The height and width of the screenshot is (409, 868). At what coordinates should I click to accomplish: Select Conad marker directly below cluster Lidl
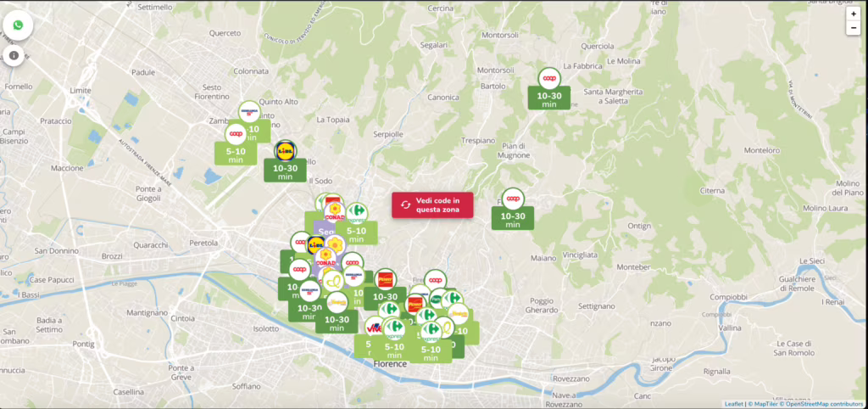pos(326,258)
